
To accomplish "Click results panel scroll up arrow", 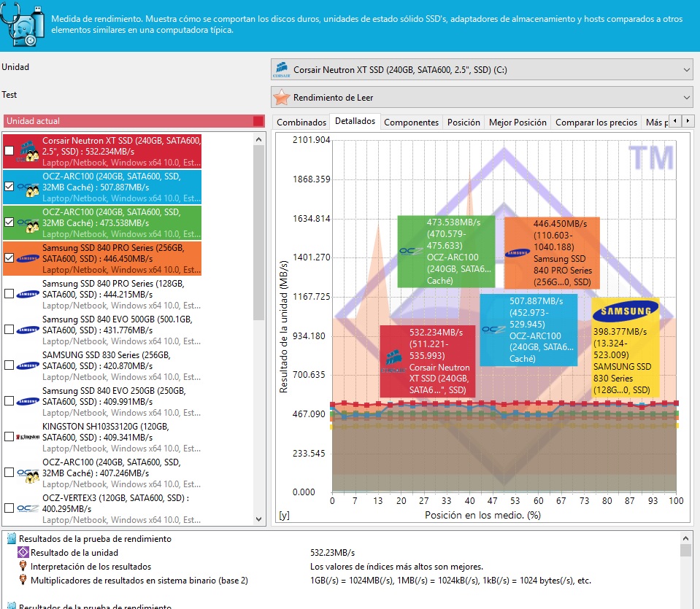I will (x=685, y=538).
